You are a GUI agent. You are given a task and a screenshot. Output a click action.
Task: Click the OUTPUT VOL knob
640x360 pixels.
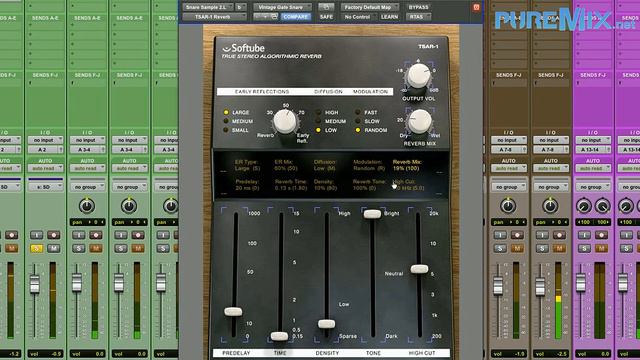point(419,75)
